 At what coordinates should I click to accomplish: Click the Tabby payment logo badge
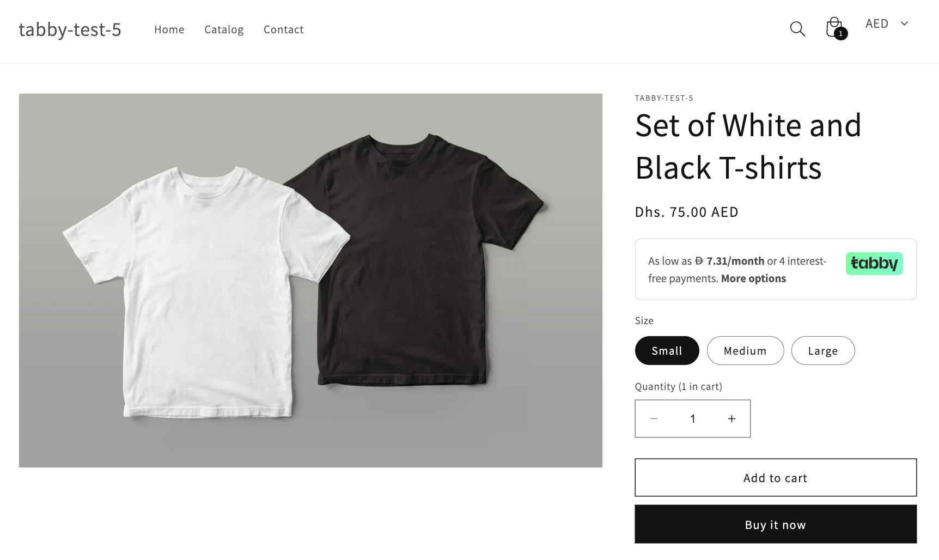874,263
